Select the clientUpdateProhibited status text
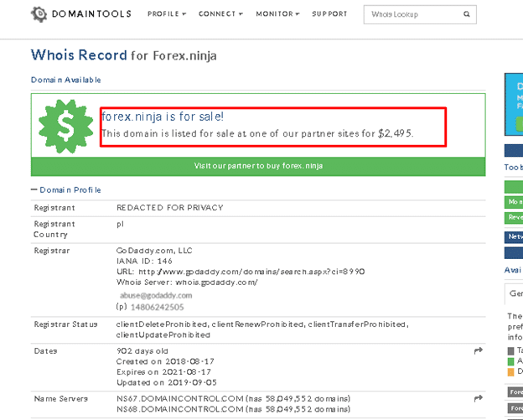The width and height of the screenshot is (523, 420). click(x=163, y=334)
